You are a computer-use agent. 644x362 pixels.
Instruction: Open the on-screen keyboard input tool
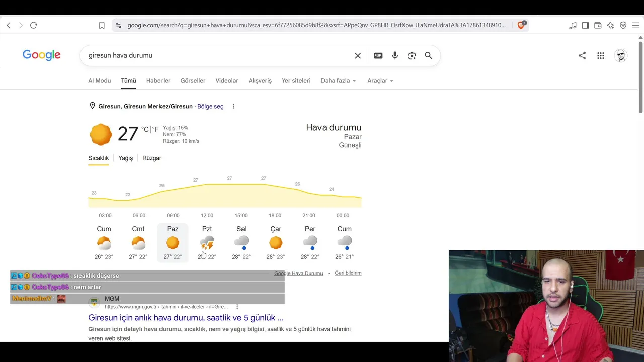coord(378,55)
